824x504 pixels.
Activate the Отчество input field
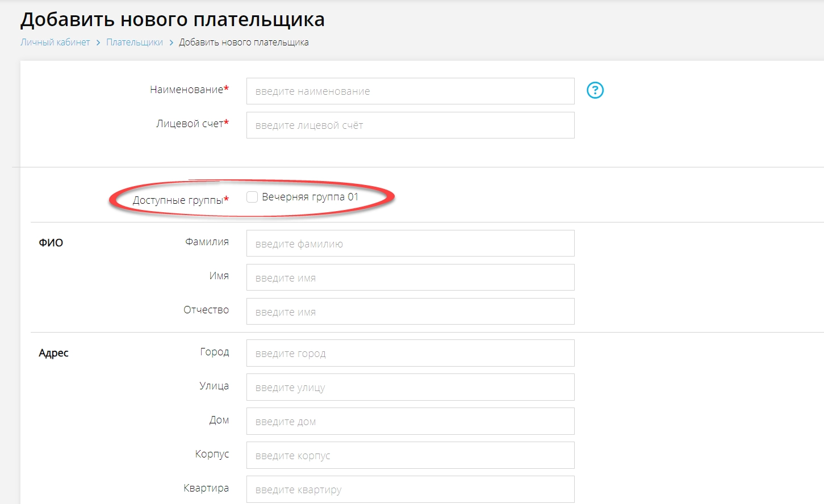410,312
